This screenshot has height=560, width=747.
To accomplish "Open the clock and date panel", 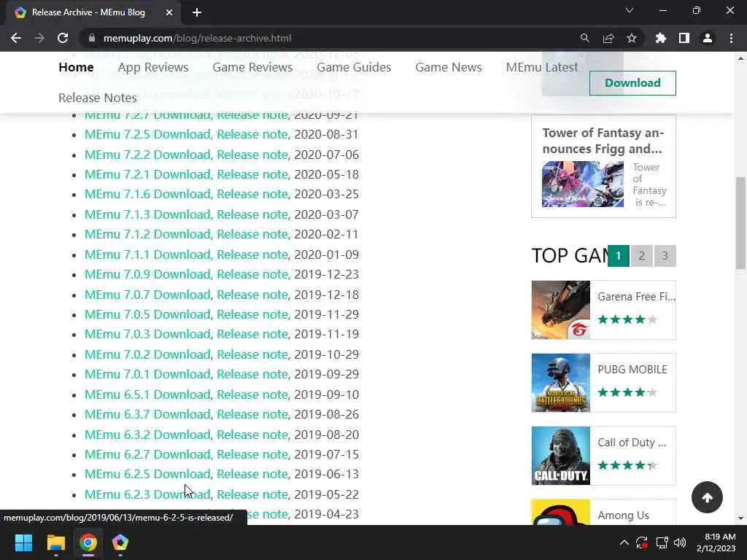I will click(x=716, y=542).
